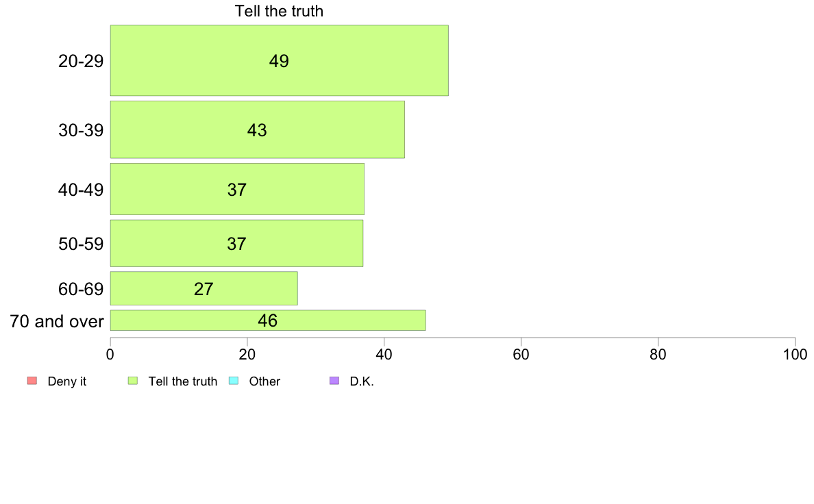
Task: Click the D.K. legend label
Action: [362, 381]
